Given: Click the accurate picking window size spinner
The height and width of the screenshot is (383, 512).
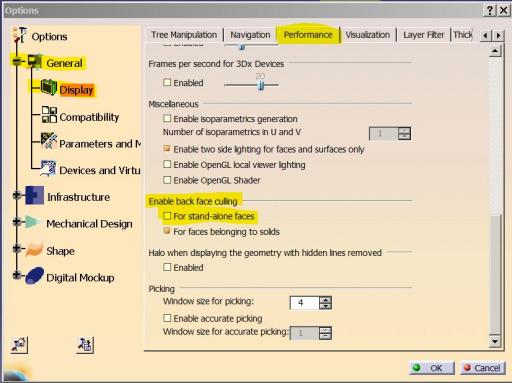Looking at the screenshot, I should pyautogui.click(x=325, y=333).
